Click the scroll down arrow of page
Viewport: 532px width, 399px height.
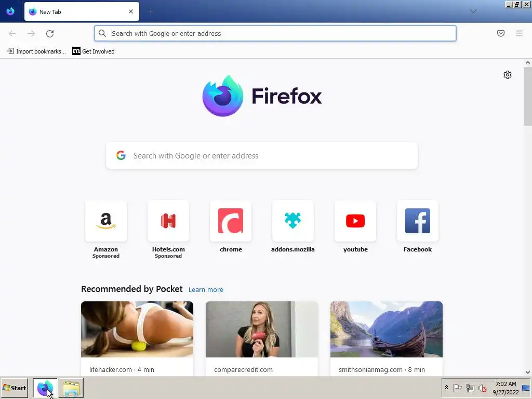[528, 372]
